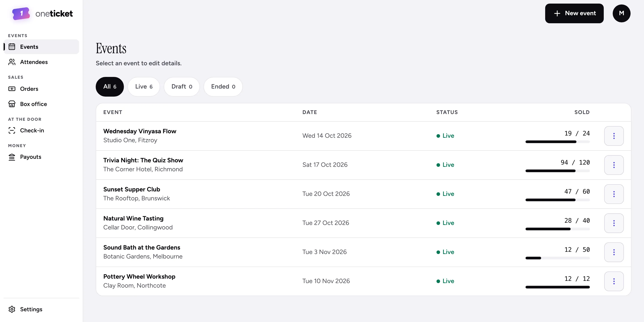The height and width of the screenshot is (322, 644).
Task: Click the Sound Bath sold progress bar
Action: click(557, 258)
